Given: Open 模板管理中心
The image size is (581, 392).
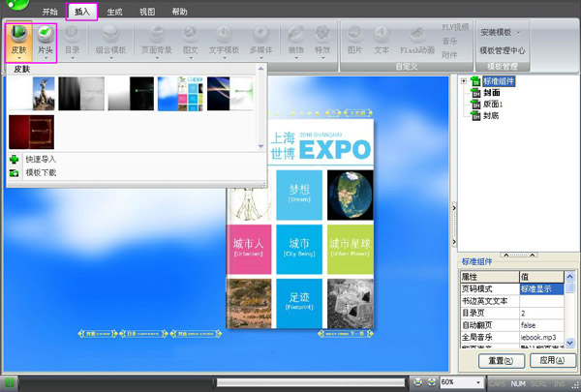Looking at the screenshot, I should [x=503, y=50].
